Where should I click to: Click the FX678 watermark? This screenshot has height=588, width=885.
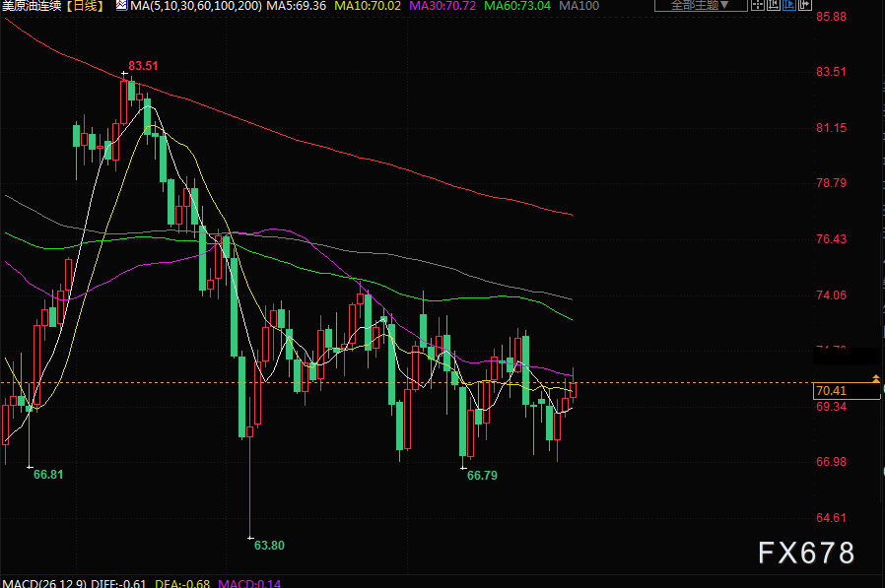pyautogui.click(x=806, y=554)
